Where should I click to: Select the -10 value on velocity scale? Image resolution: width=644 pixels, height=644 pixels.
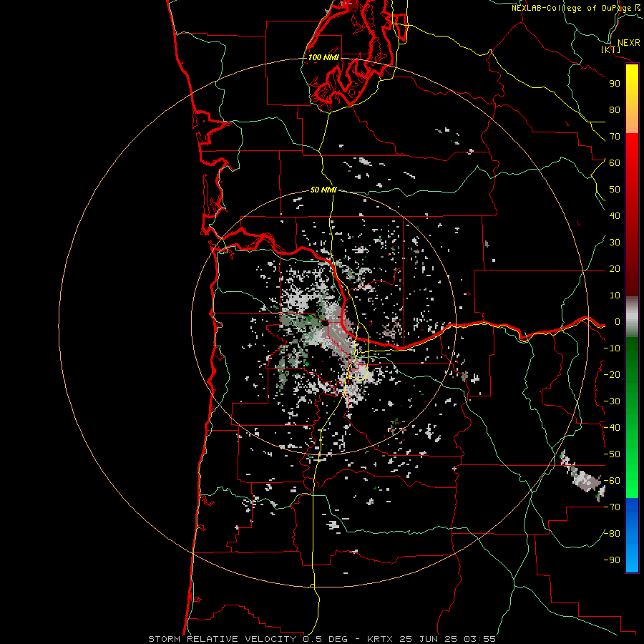coord(612,348)
